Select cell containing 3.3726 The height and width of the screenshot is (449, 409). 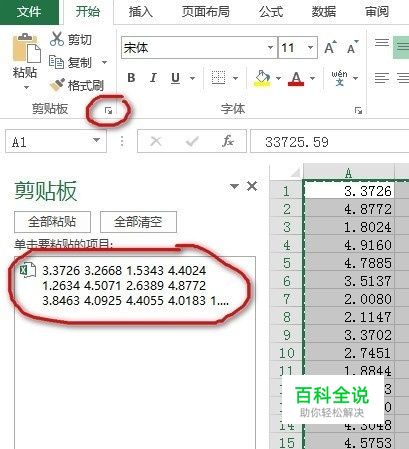pyautogui.click(x=349, y=191)
